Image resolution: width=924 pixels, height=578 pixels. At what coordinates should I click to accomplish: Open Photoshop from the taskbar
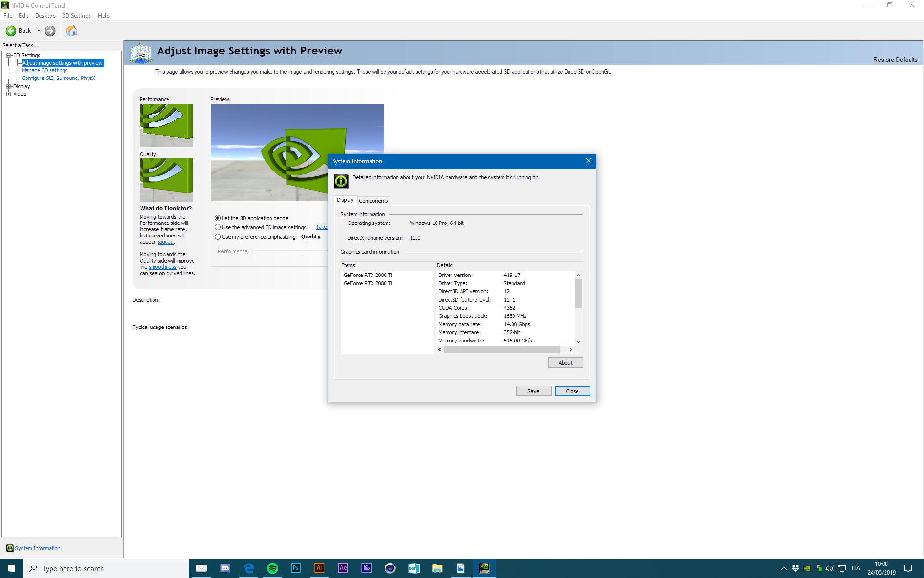coord(295,568)
